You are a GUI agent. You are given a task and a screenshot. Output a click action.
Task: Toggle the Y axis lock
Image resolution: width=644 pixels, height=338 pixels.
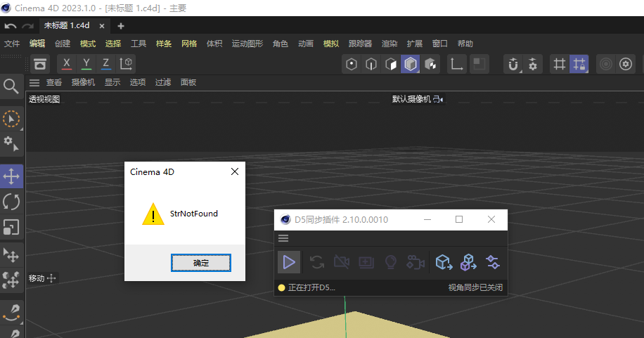(x=86, y=64)
